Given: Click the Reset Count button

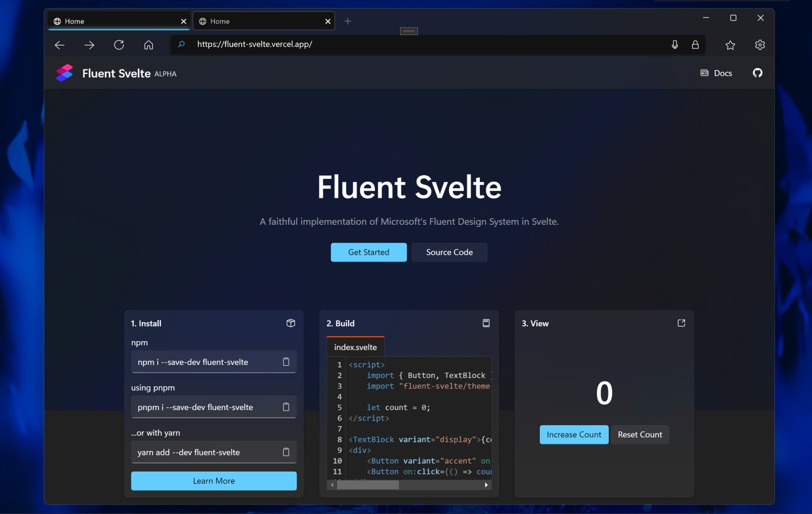Looking at the screenshot, I should [640, 435].
